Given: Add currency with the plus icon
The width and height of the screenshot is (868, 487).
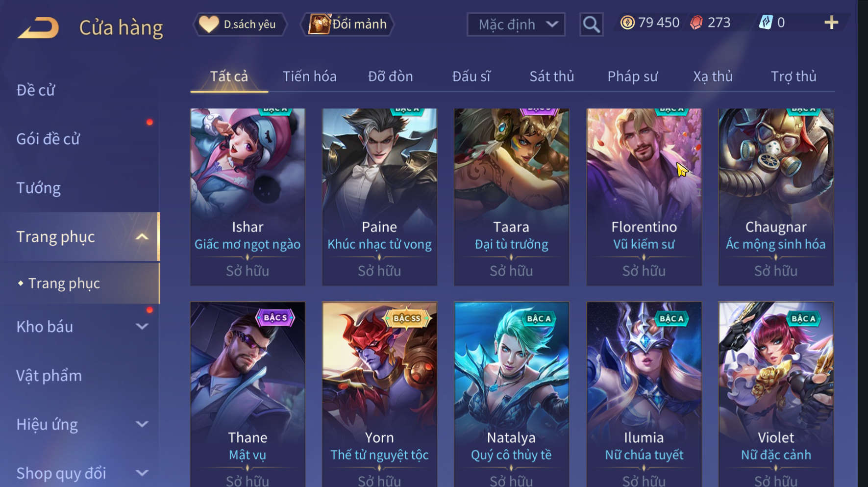Looking at the screenshot, I should coord(831,23).
